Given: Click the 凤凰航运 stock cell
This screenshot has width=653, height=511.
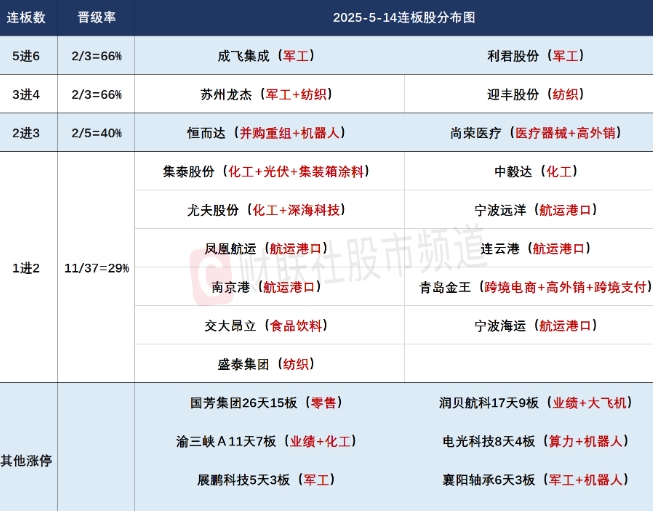Looking at the screenshot, I should pos(267,249).
